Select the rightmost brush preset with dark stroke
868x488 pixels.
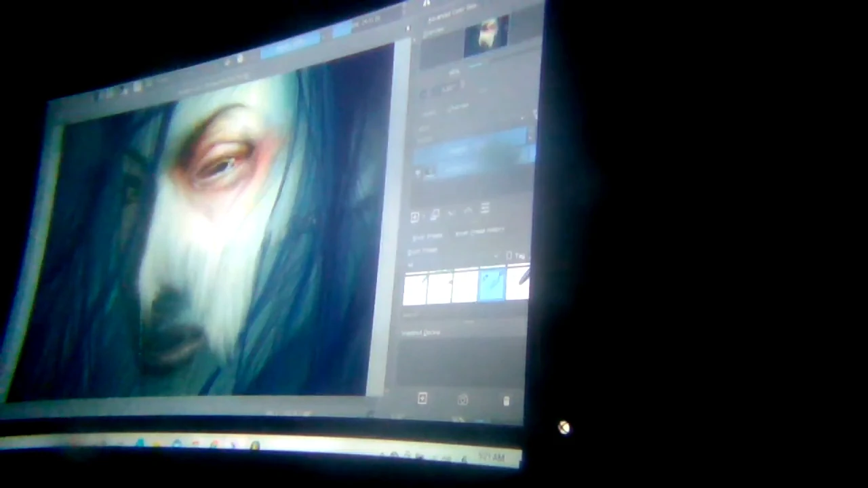pyautogui.click(x=518, y=282)
